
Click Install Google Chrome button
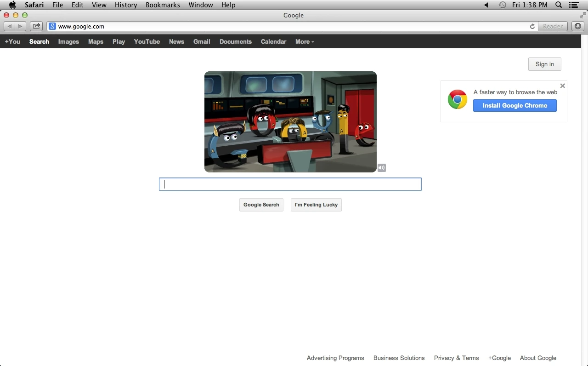(515, 106)
